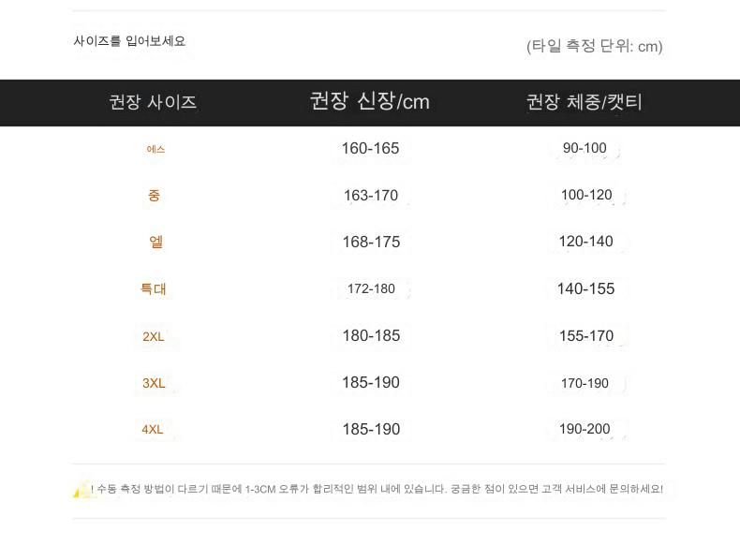740x560 pixels.
Task: Choose the 에스 size label
Action: click(155, 149)
